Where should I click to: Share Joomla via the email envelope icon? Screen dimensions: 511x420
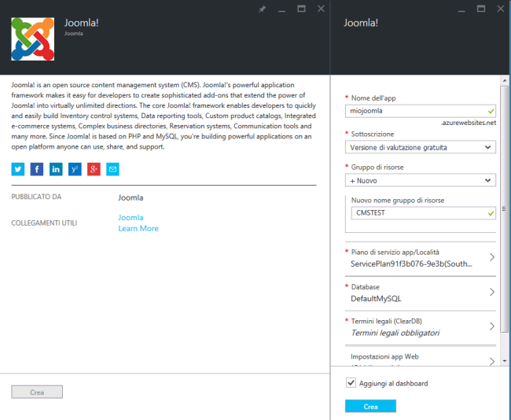tap(112, 169)
